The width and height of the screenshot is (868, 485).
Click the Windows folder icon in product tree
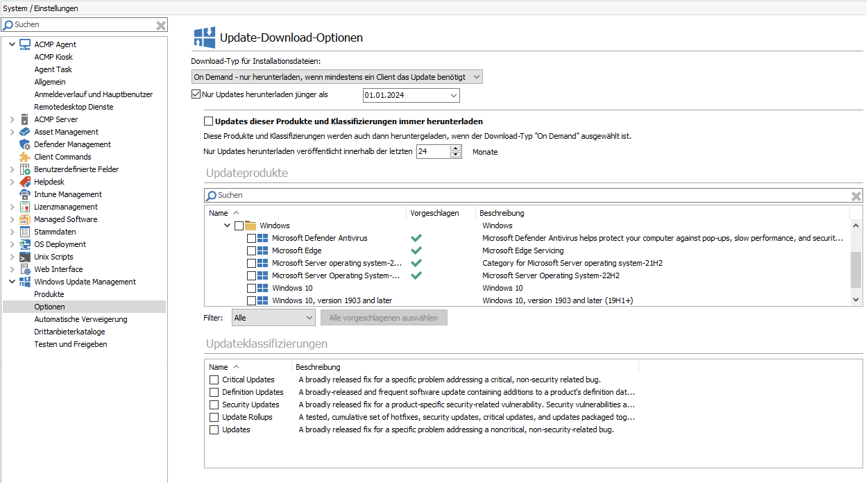click(x=250, y=226)
